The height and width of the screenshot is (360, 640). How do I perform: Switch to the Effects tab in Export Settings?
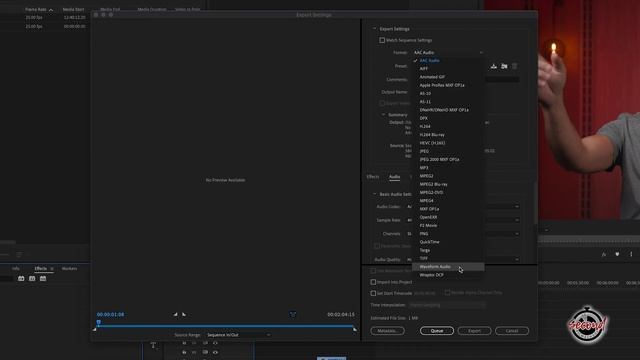tap(373, 177)
